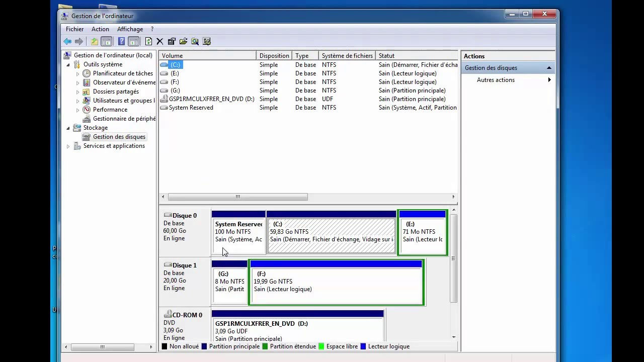644x362 pixels.
Task: Toggle the Action pane show/hide icon
Action: pos(133,41)
